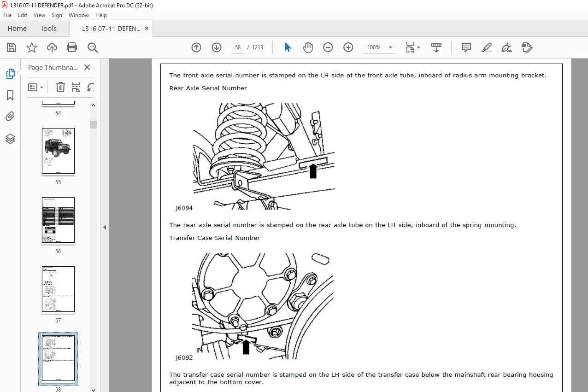Viewport: 588px width, 392px height.
Task: Activate the hand pan tool
Action: [308, 47]
